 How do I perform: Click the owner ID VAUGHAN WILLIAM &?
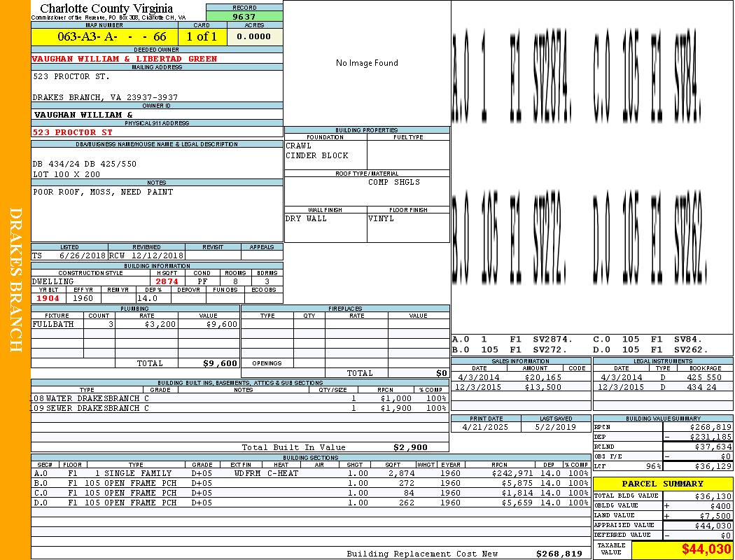pos(83,115)
